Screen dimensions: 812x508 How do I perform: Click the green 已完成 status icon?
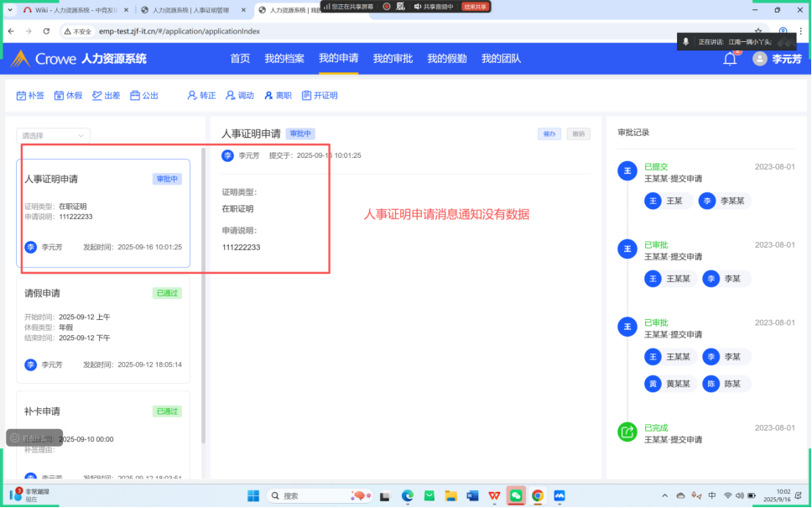pos(627,432)
